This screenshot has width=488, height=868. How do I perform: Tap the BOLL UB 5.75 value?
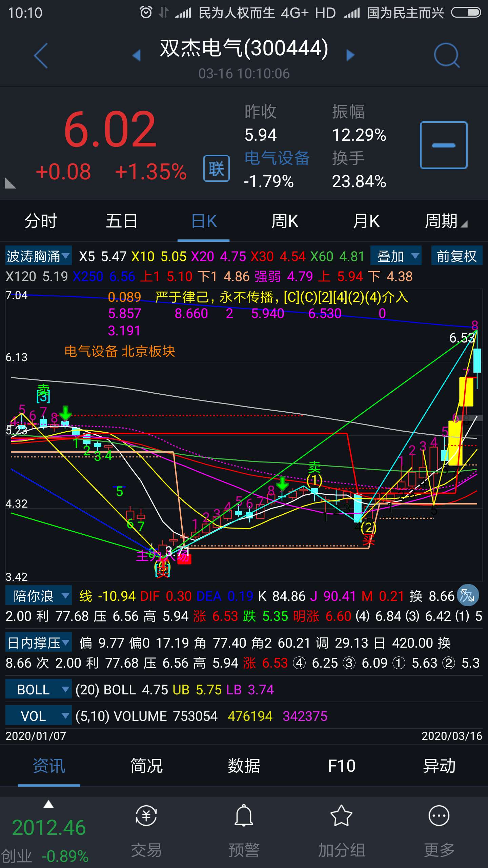pyautogui.click(x=197, y=690)
